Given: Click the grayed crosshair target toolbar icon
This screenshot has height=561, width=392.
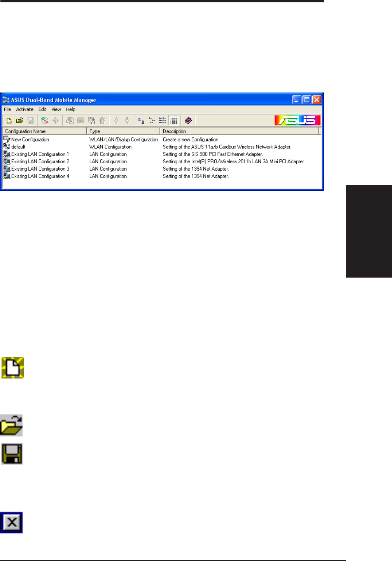Looking at the screenshot, I should point(56,121).
